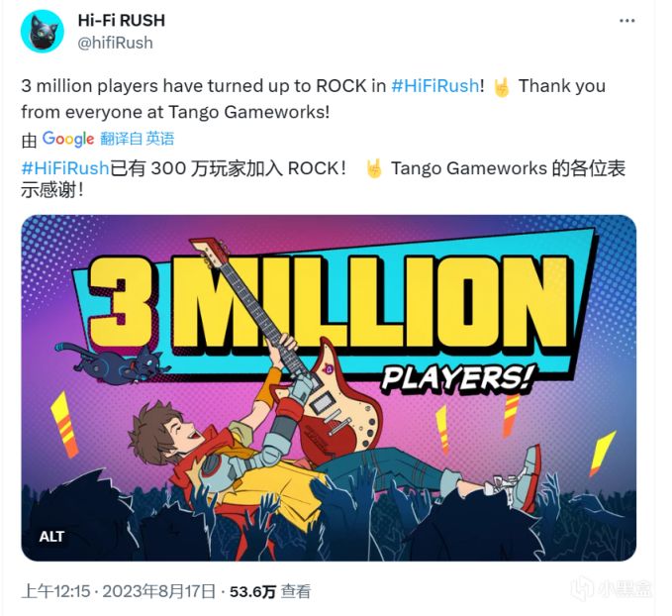Click the Hi-Fi RUSH display name
The width and height of the screenshot is (672, 616).
(122, 20)
